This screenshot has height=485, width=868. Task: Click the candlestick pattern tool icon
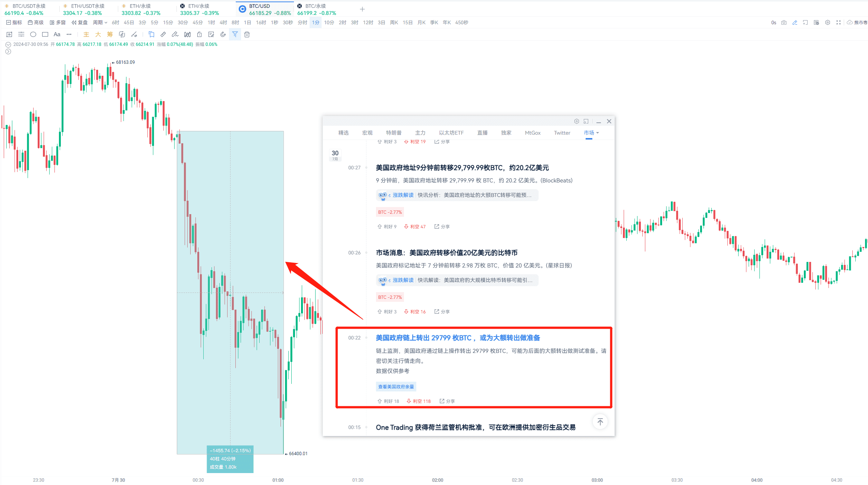click(x=187, y=34)
